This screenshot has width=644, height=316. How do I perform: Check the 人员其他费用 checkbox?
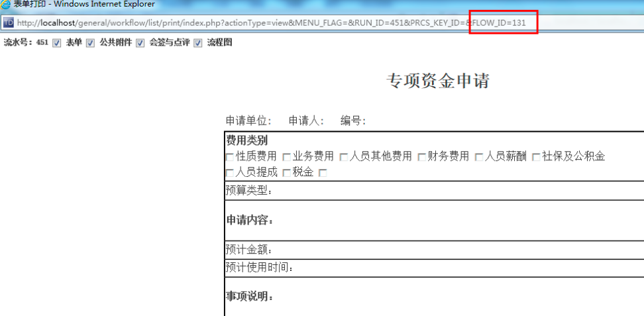(343, 157)
